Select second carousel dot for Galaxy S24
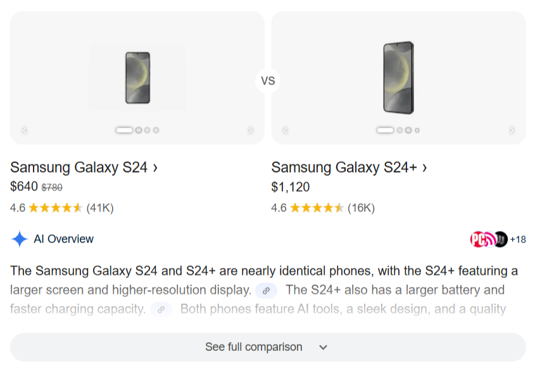Screen dimensions: 535x370 139,130
